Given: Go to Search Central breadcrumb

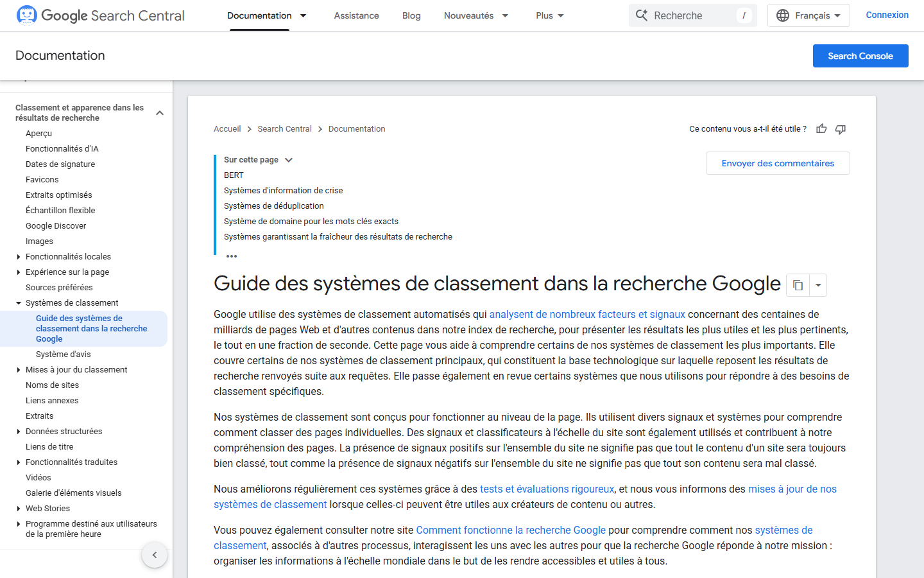Looking at the screenshot, I should [x=284, y=129].
